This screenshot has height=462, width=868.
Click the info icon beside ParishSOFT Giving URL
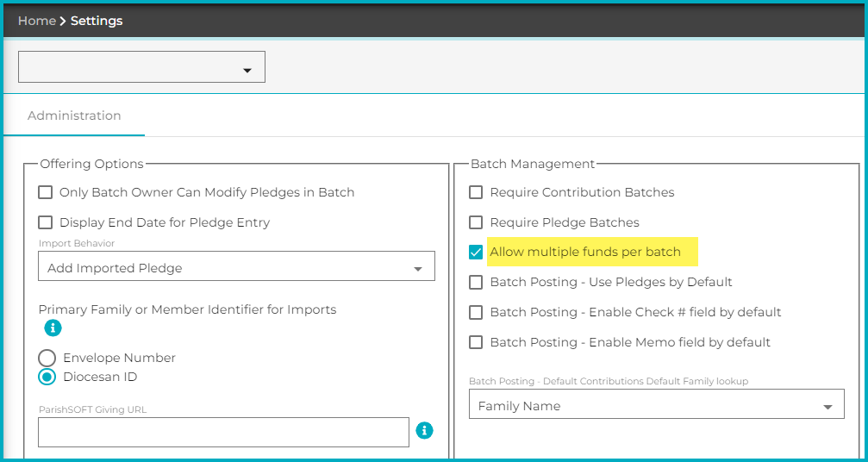[x=424, y=430]
